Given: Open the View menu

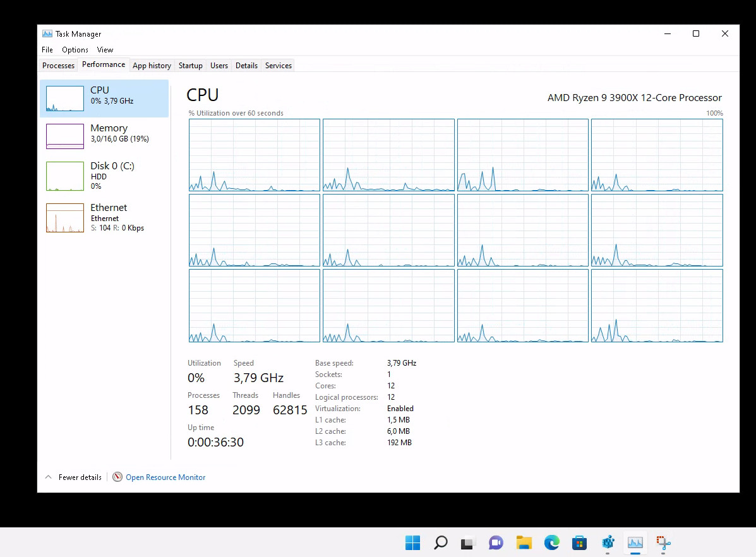Looking at the screenshot, I should click(105, 50).
